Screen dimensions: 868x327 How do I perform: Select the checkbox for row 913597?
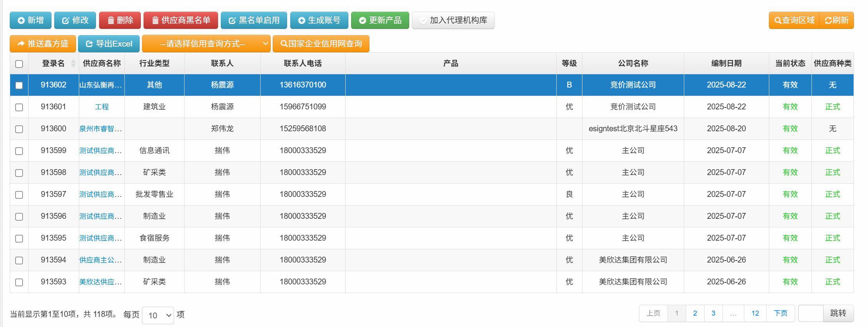19,195
